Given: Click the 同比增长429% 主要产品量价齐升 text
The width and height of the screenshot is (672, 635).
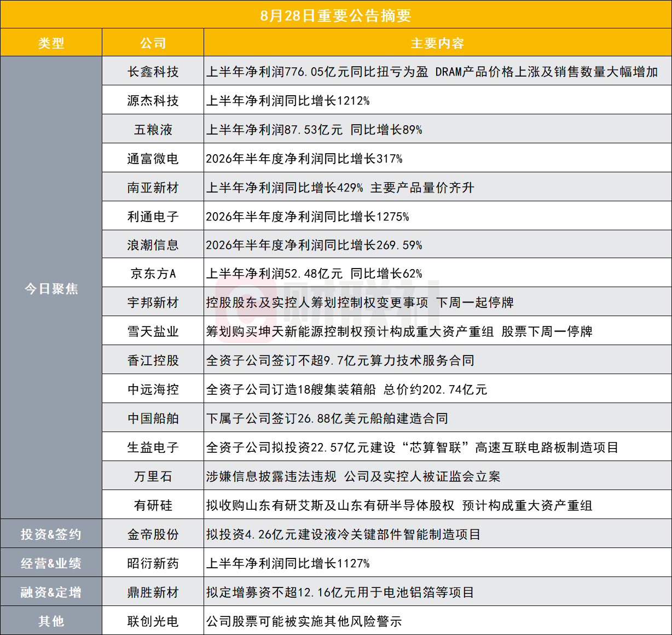Looking at the screenshot, I should point(340,188).
